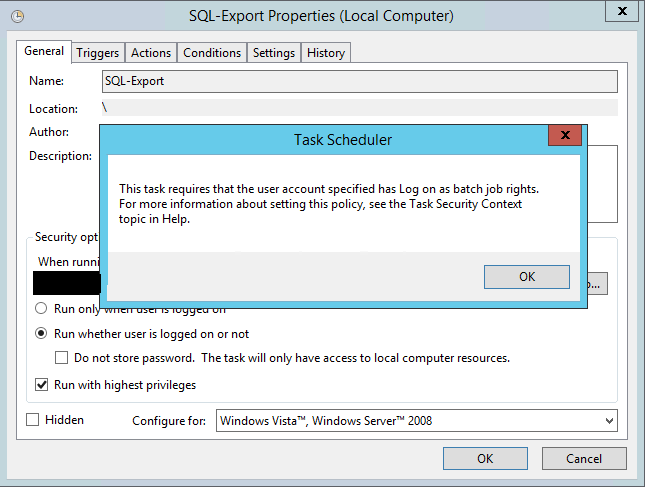Close the Task Scheduler error dialog
This screenshot has height=487, width=645.
click(x=566, y=138)
